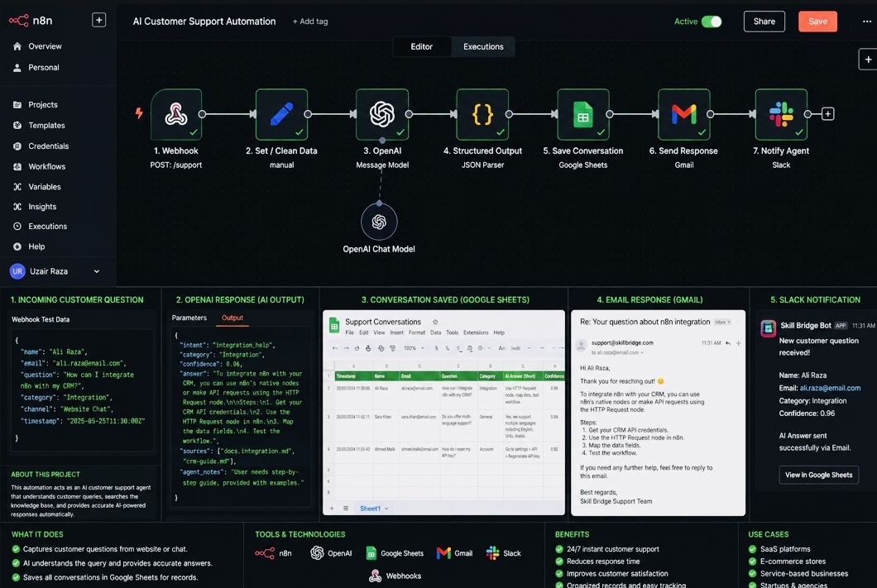The width and height of the screenshot is (877, 588).
Task: Click undo in the Google Sheets toolbar
Action: [x=334, y=348]
